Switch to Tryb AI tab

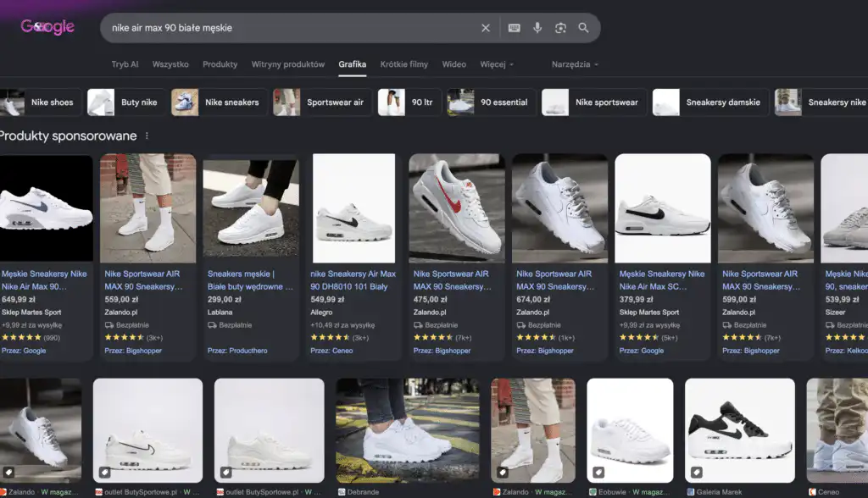(x=125, y=64)
